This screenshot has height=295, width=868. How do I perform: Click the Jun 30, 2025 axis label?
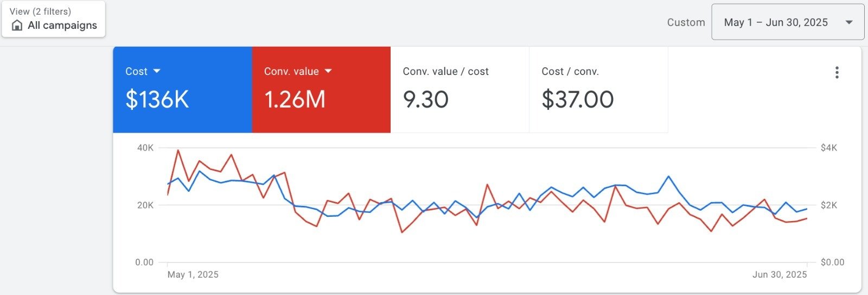[779, 274]
